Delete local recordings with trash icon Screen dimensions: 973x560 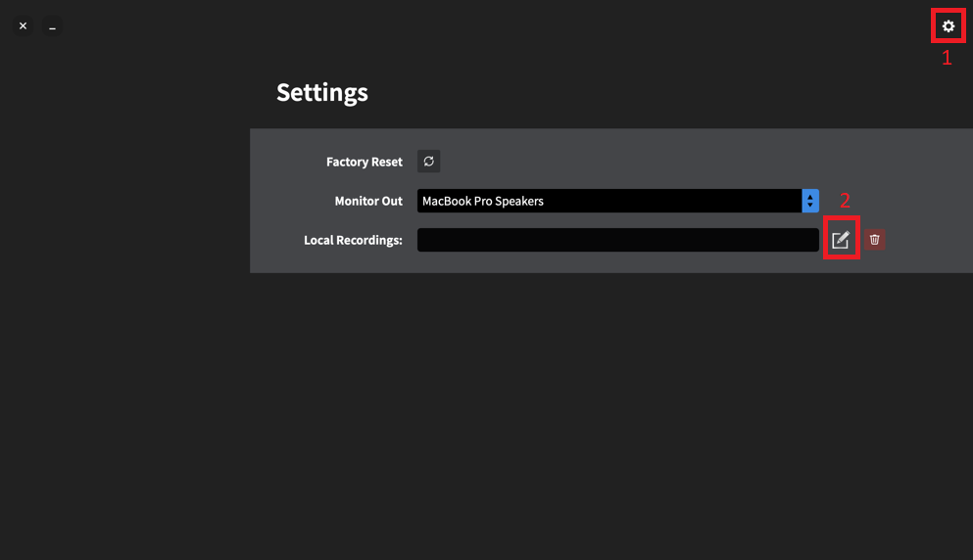coord(874,240)
